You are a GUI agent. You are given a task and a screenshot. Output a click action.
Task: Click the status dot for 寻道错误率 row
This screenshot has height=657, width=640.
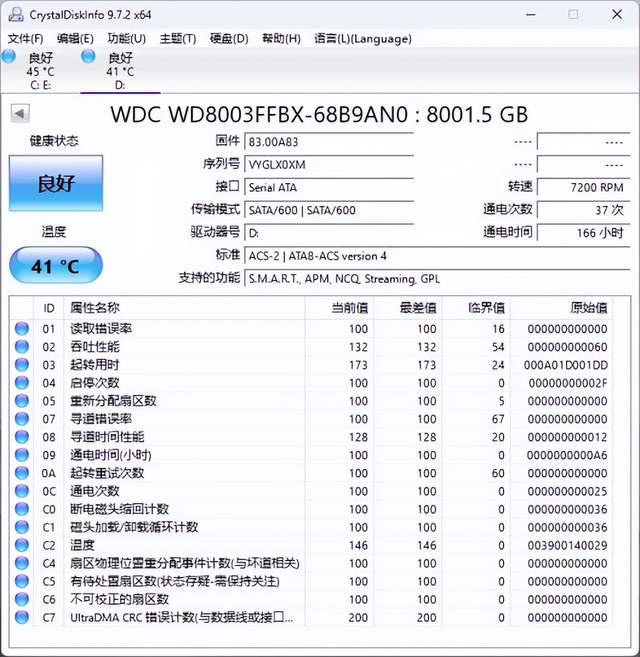click(x=22, y=419)
